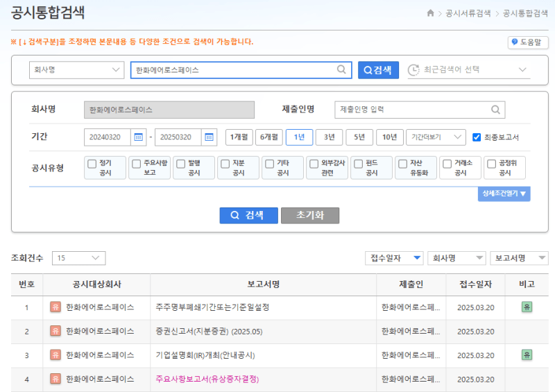Click the lower 검색 button beside 초기화
This screenshot has width=555, height=392.
pos(248,215)
